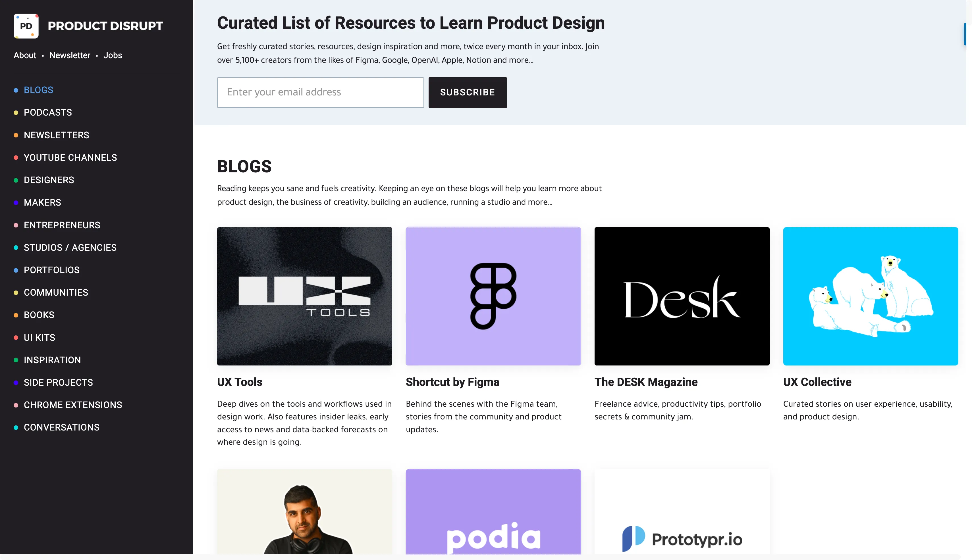Click the Figma logo card image

coord(493,296)
